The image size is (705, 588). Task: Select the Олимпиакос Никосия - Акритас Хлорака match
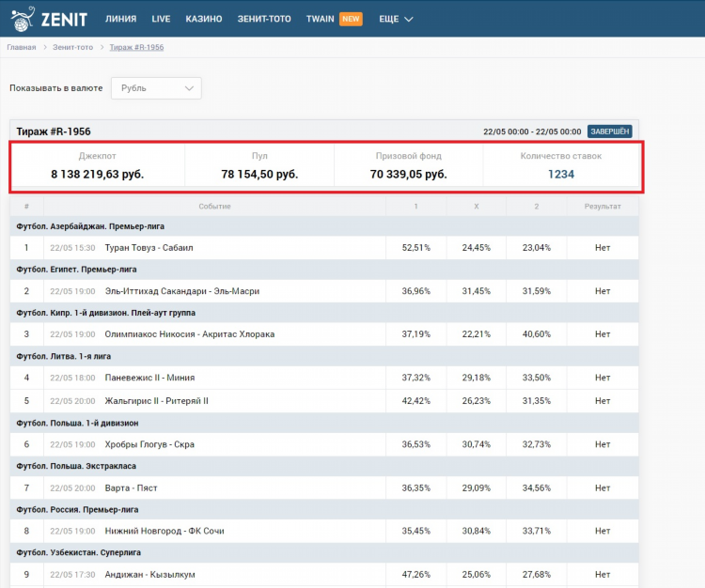[190, 334]
